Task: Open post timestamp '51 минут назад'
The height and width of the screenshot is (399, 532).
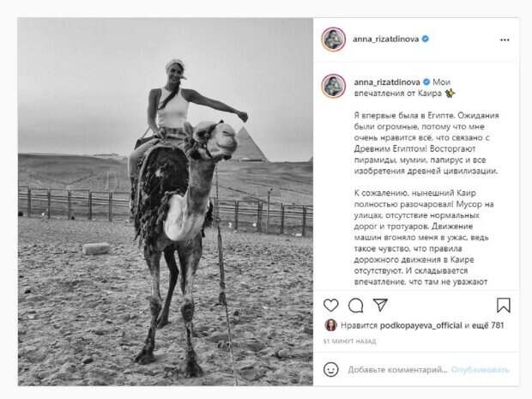Action: tap(350, 341)
